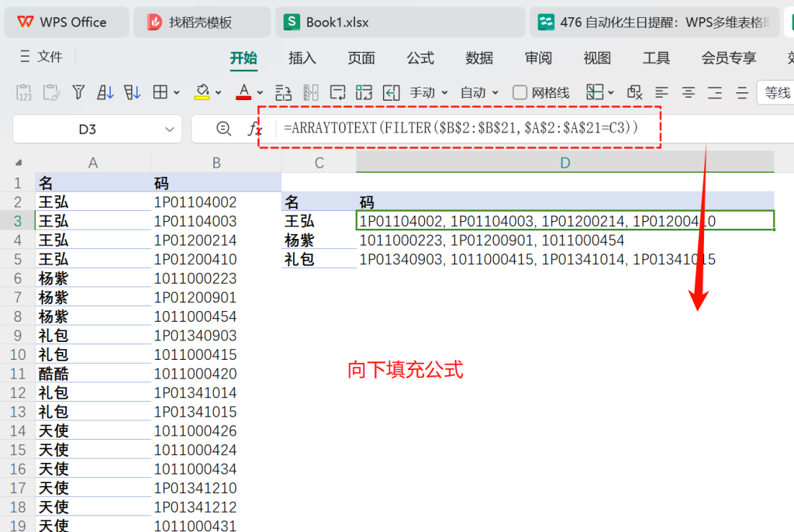Click the fx insert function icon
794x532 pixels.
click(254, 130)
